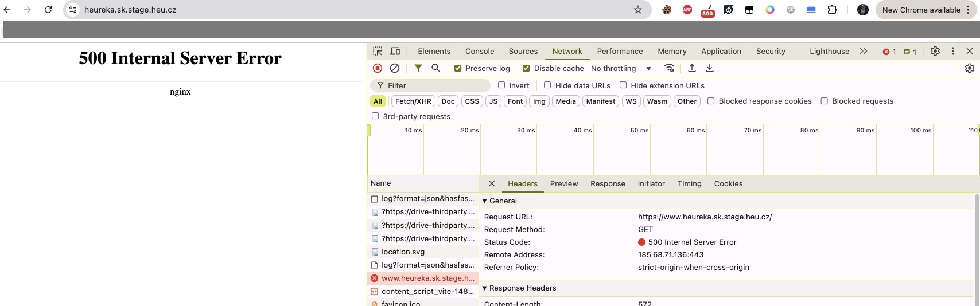Close the request details pane

[x=492, y=183]
